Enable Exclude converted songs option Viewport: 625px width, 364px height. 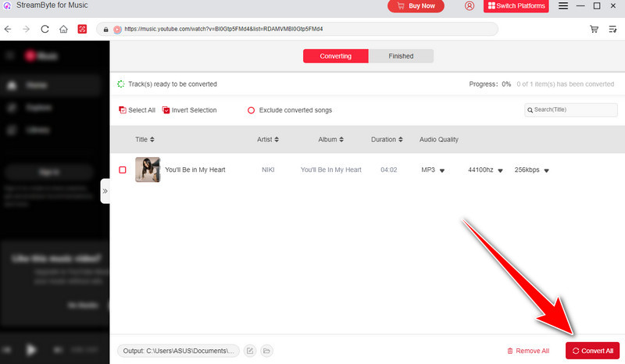[290, 110]
